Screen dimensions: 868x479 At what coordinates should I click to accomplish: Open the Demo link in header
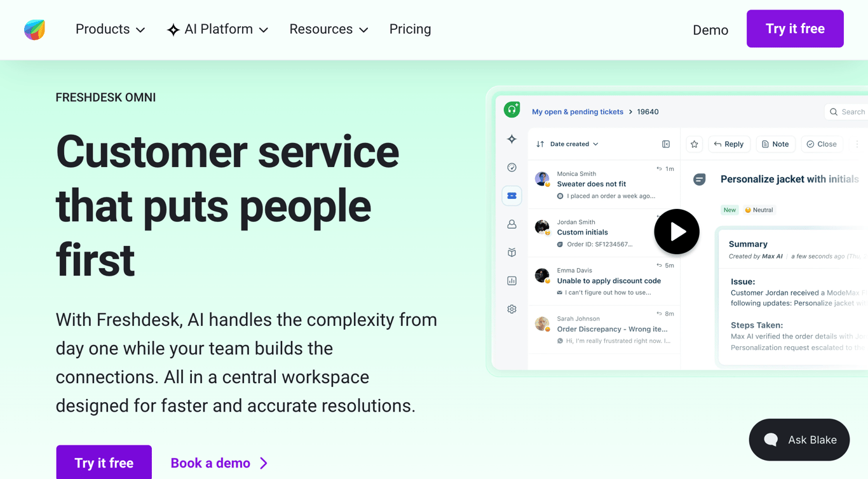coord(710,30)
